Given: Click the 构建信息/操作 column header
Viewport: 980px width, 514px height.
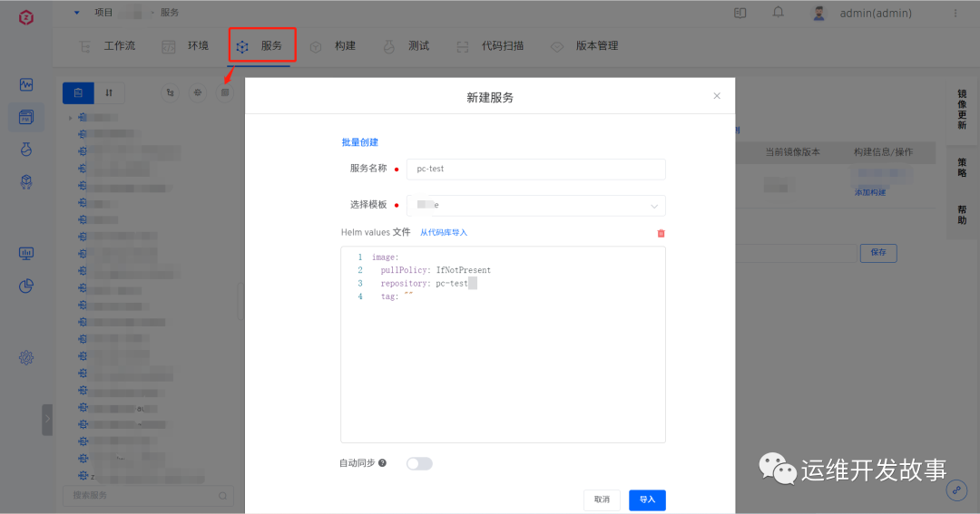Looking at the screenshot, I should [x=884, y=151].
